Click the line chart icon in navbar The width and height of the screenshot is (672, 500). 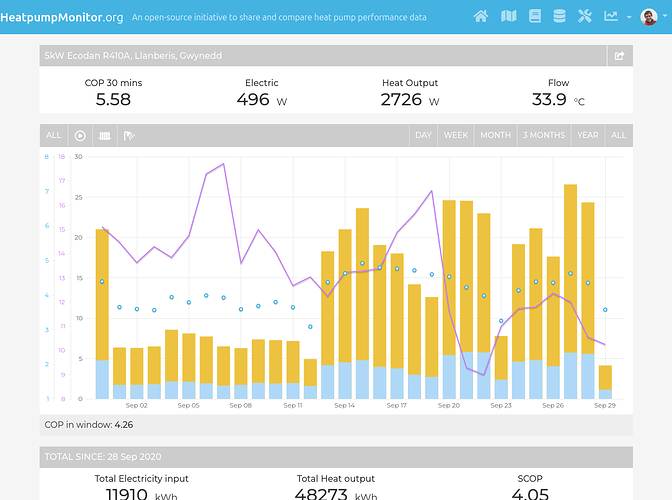611,17
